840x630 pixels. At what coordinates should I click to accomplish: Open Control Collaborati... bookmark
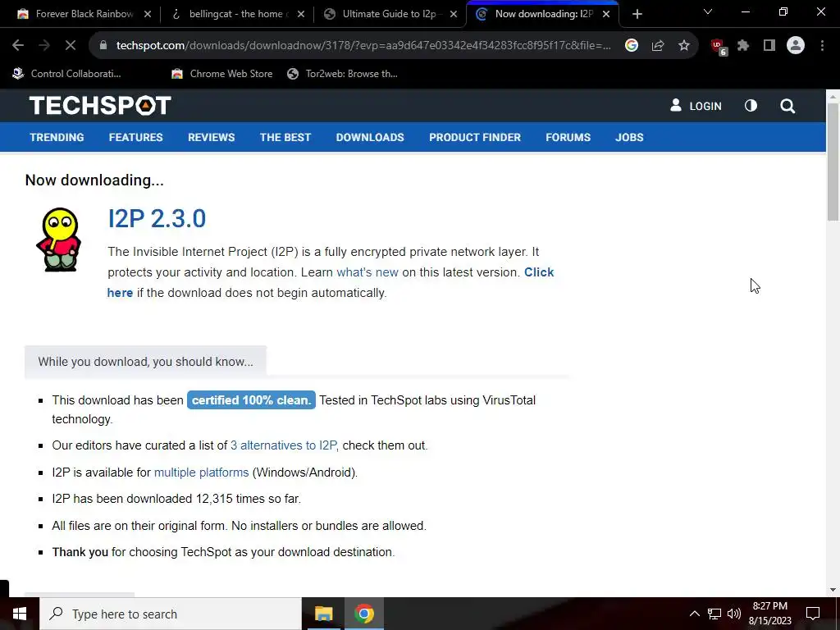click(x=67, y=74)
